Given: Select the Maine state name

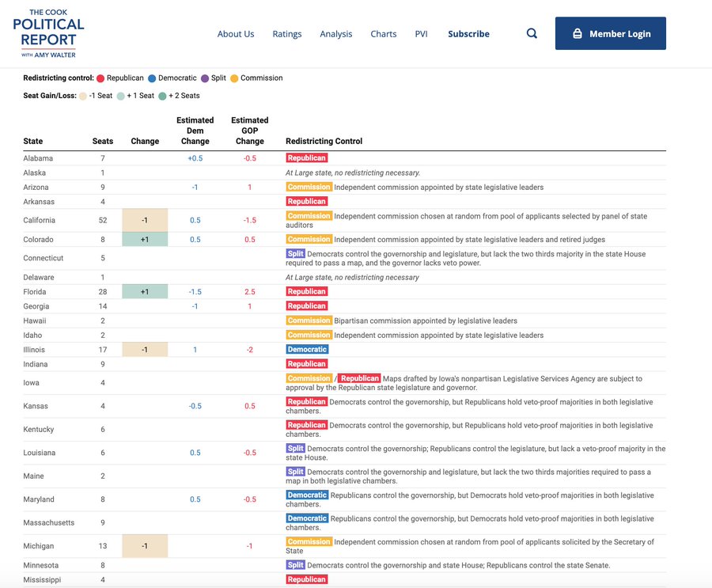Looking at the screenshot, I should coord(33,476).
